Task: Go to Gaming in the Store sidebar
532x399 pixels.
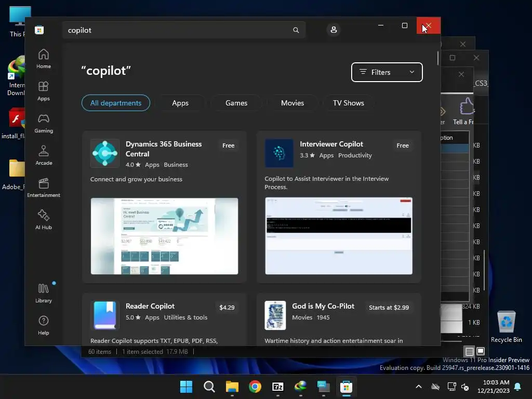Action: pyautogui.click(x=44, y=123)
